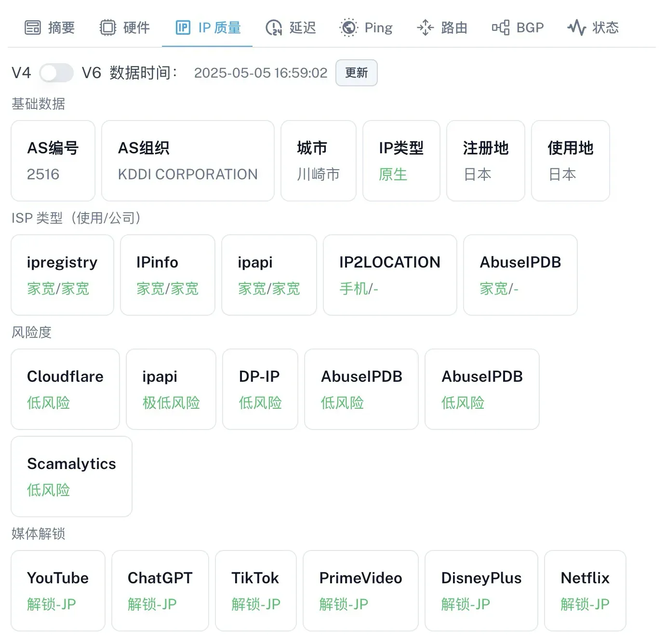Click the 城市 川崎市 card
Image resolution: width=666 pixels, height=644 pixels.
[x=319, y=161]
